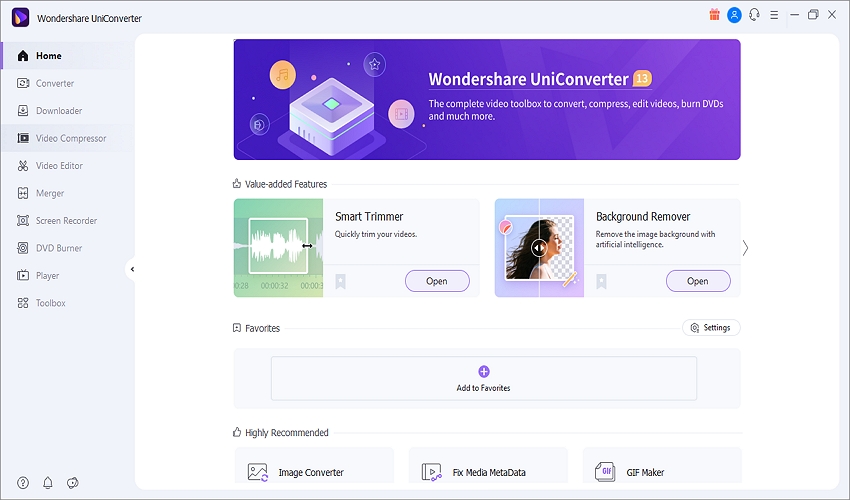This screenshot has height=500, width=850.
Task: Open the hamburger main menu icon
Action: click(x=774, y=15)
